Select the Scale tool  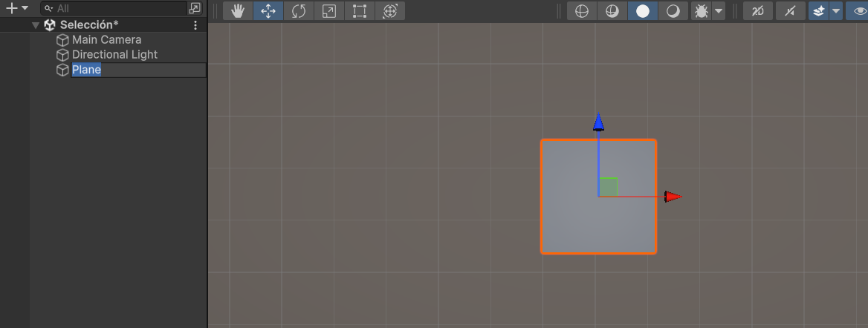tap(329, 10)
